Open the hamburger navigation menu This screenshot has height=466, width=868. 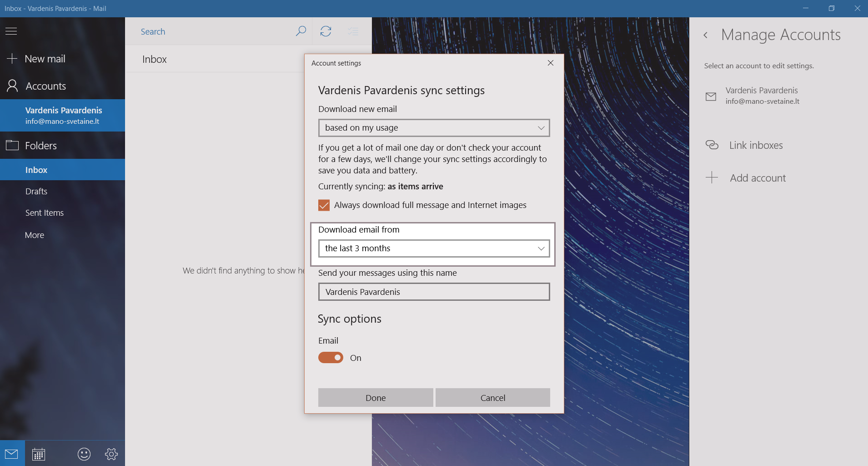point(11,31)
